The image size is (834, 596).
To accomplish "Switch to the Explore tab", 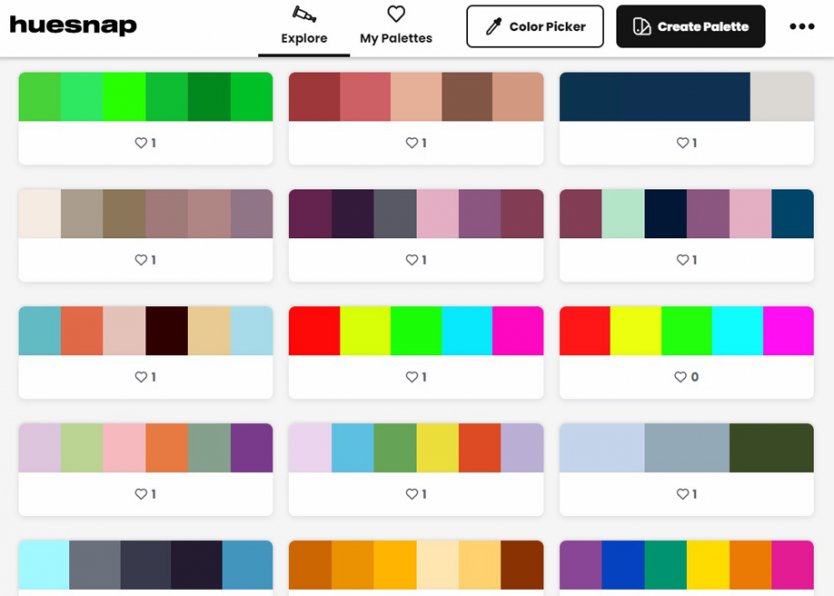I will click(304, 27).
